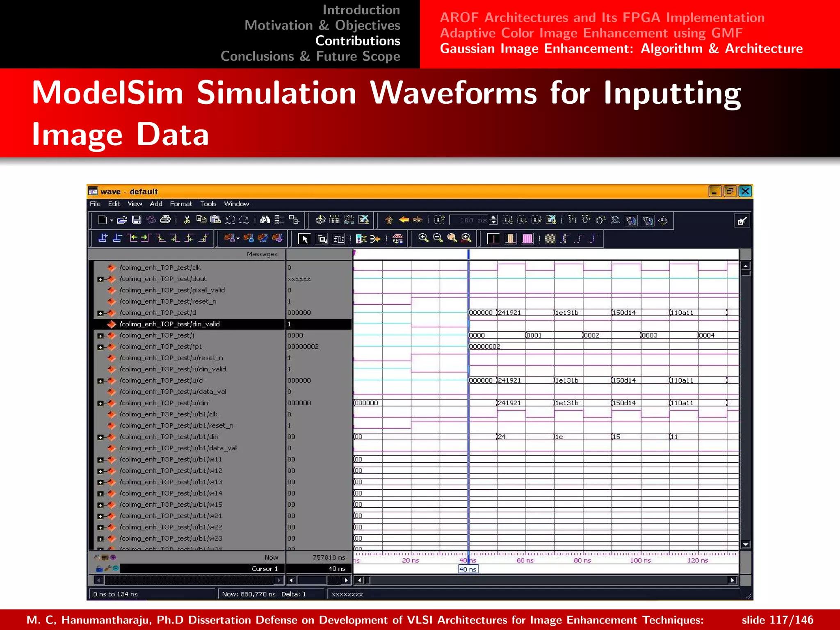Click the Delete Cursor icon
840x630 pixels.
(117, 238)
